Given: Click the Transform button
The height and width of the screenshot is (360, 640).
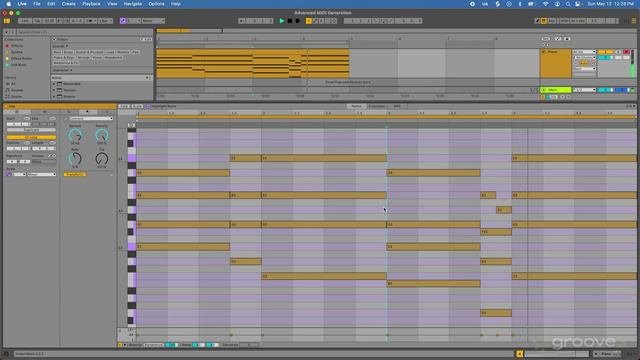Looking at the screenshot, I should (75, 174).
